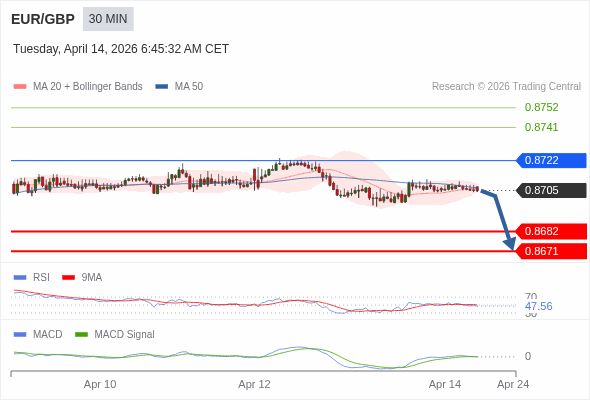
Task: Click the red 0.8682 support price tag
Action: (x=550, y=231)
